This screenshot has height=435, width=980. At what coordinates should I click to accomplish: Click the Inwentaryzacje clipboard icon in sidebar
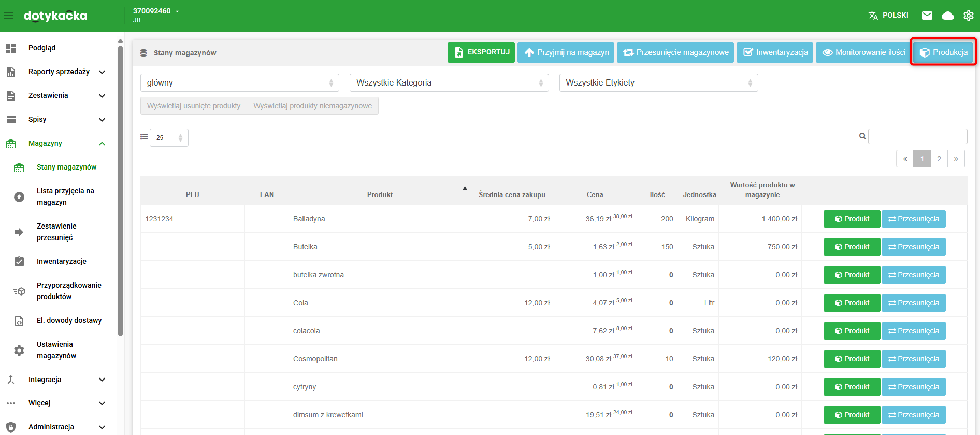pyautogui.click(x=19, y=262)
